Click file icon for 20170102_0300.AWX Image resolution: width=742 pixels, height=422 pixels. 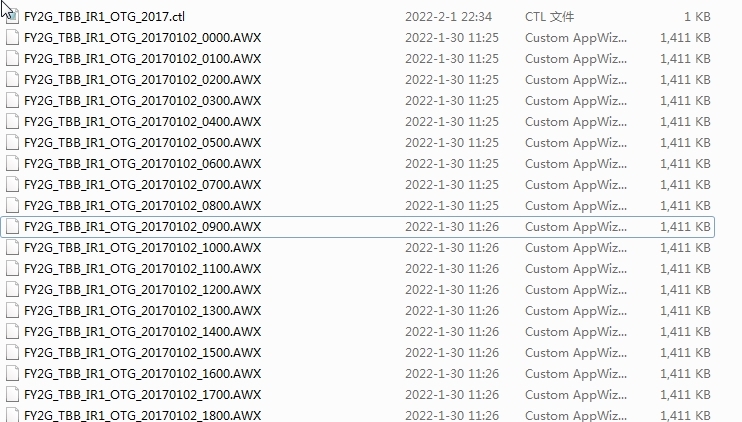point(12,101)
